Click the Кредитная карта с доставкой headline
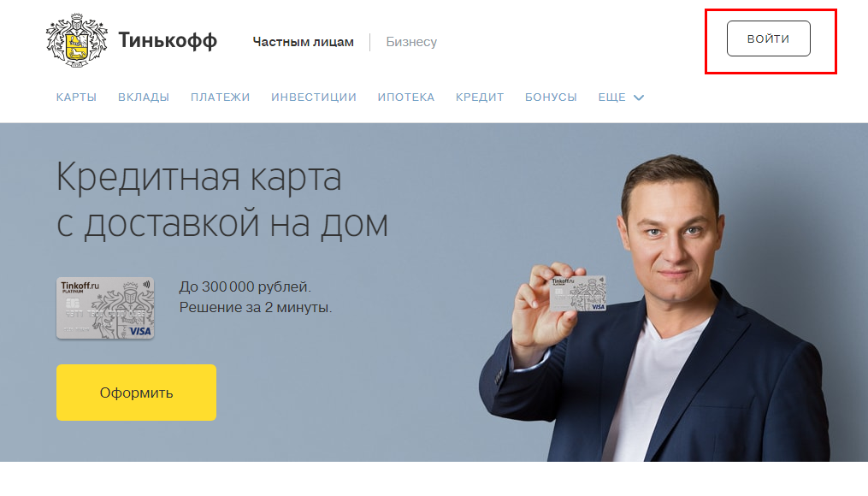Screen dimensions: 868x496 (222, 200)
